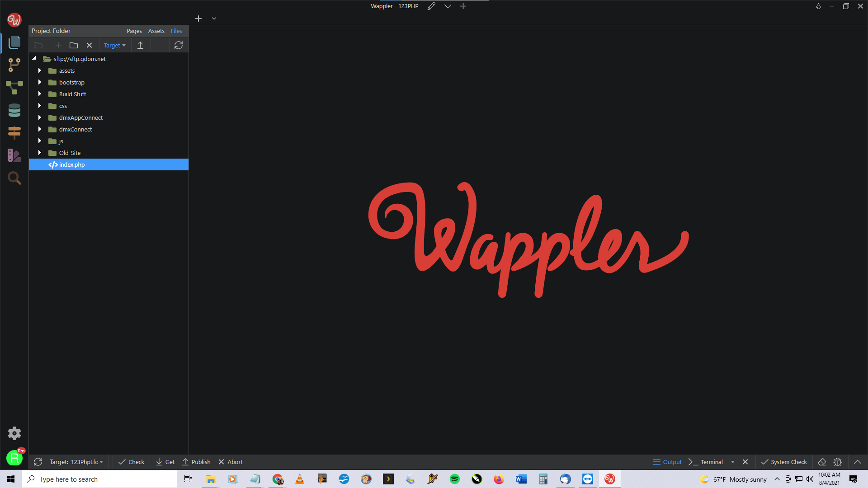Screen dimensions: 868x488
Task: Expand the bottom panel with the up chevron
Action: [857, 462]
